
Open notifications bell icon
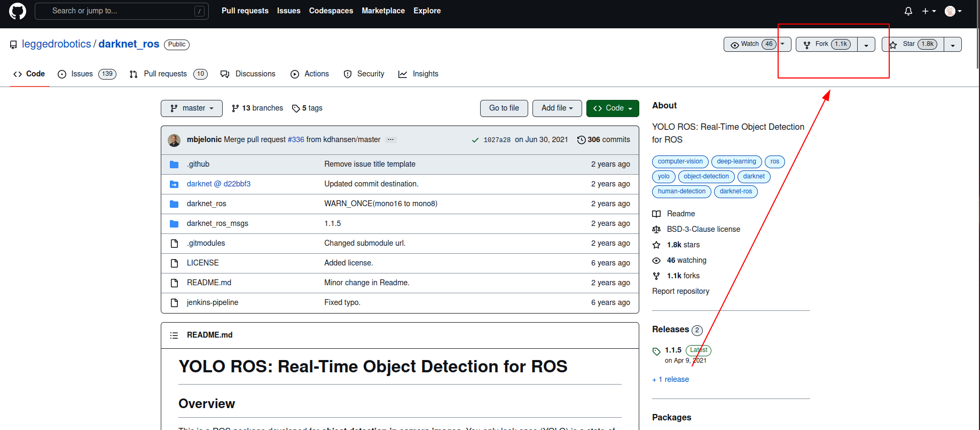(x=908, y=11)
